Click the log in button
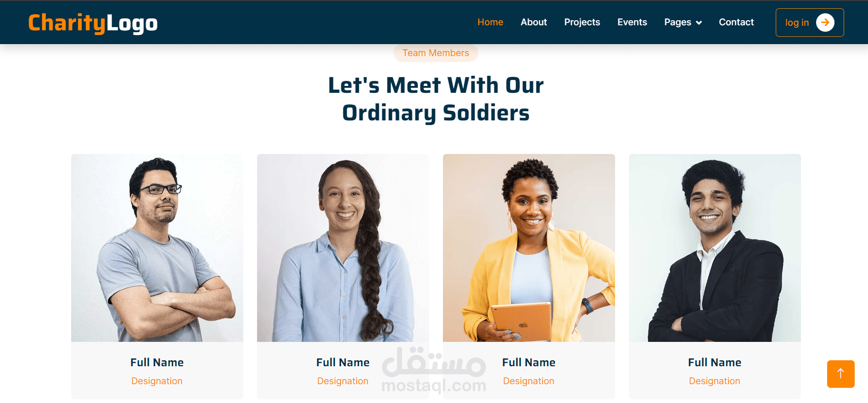The height and width of the screenshot is (403, 868). pos(810,23)
